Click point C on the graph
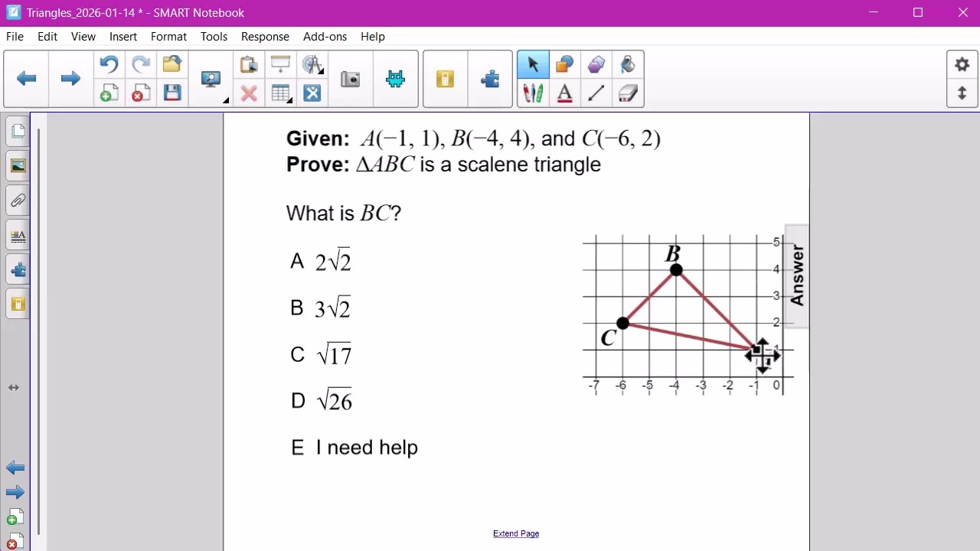Image resolution: width=980 pixels, height=551 pixels. click(x=622, y=324)
